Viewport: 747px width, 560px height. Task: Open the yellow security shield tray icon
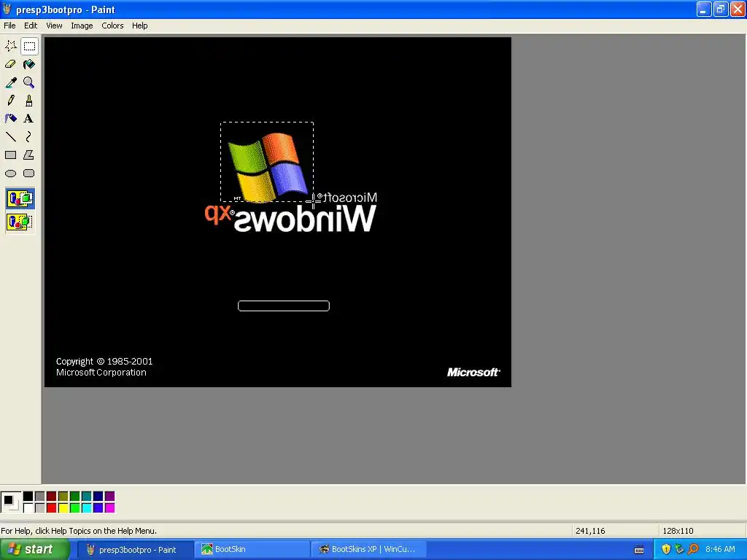pyautogui.click(x=666, y=550)
